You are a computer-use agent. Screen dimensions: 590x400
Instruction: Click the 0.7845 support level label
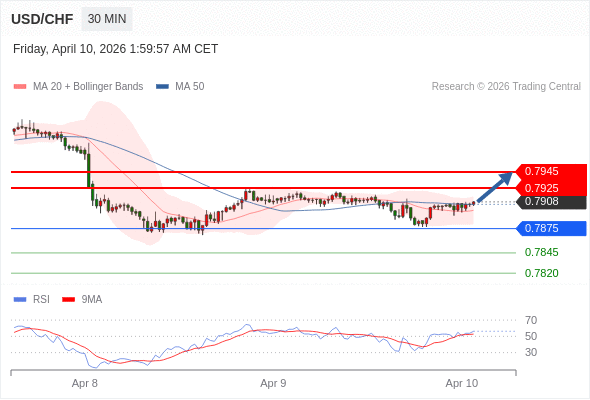[541, 252]
